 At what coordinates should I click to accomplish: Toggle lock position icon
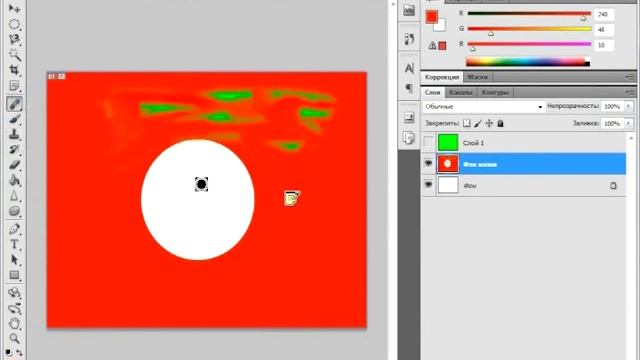click(489, 123)
